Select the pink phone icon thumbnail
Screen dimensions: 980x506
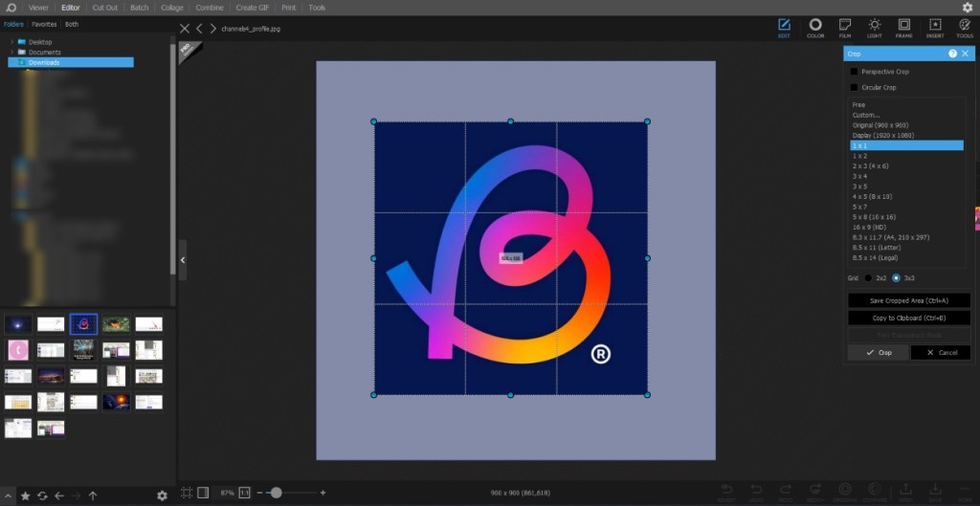tap(18, 350)
